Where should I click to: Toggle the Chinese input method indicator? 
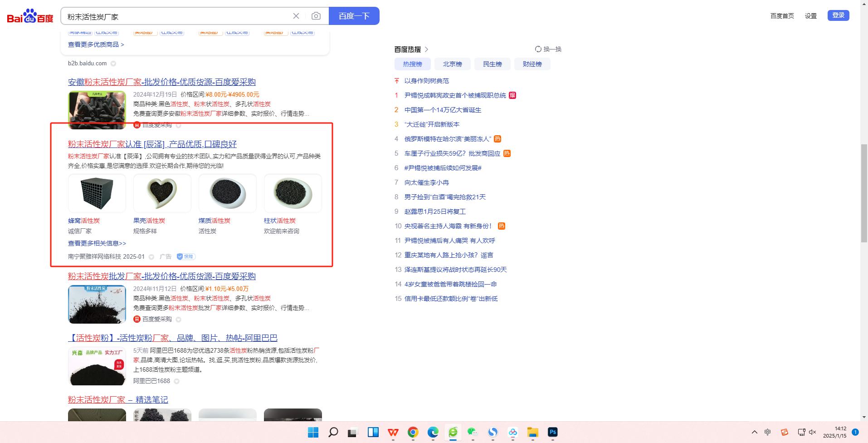(x=767, y=432)
